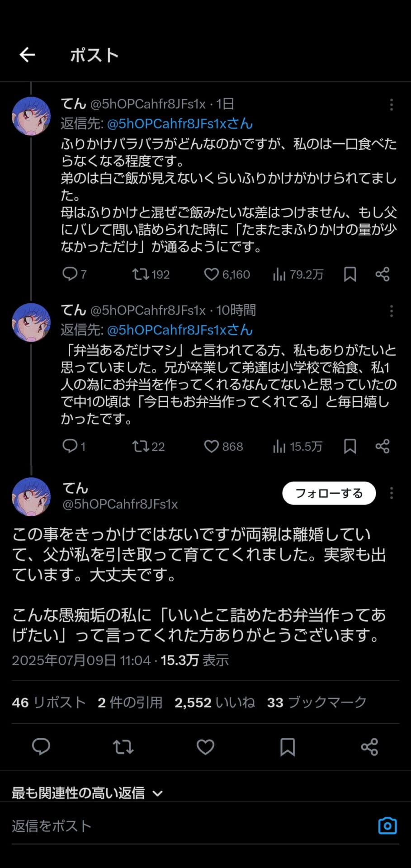
Task: Like the reply with 6,160 likes
Action: [x=211, y=274]
